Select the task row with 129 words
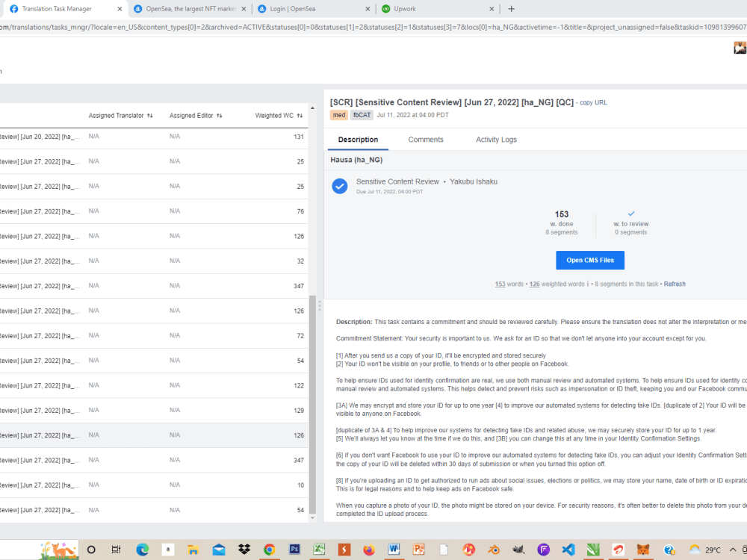The image size is (747, 560). [154, 411]
